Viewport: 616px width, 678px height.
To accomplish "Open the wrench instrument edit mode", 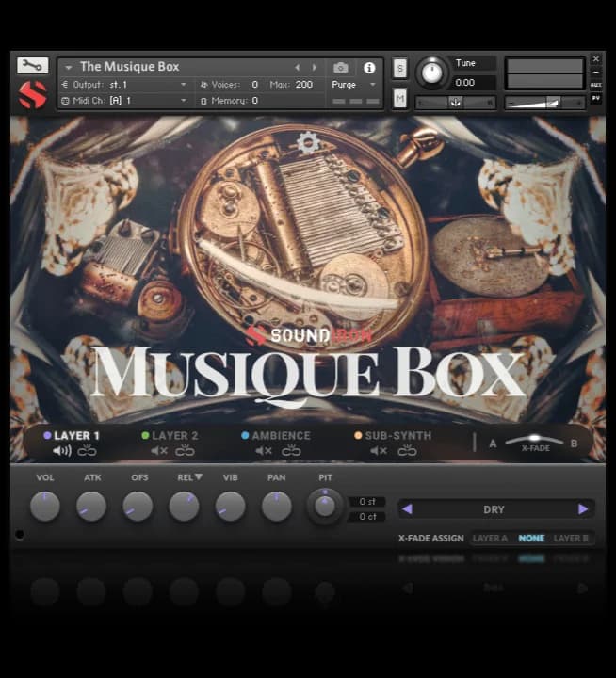I will point(32,66).
